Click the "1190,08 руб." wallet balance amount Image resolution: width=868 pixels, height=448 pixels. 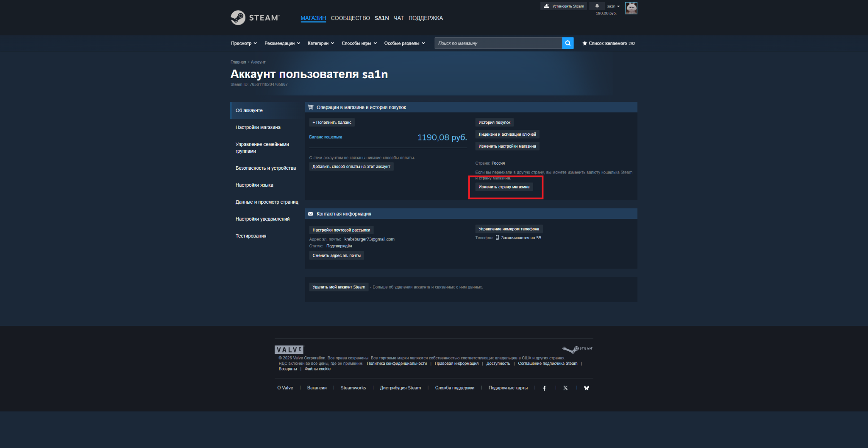click(442, 137)
